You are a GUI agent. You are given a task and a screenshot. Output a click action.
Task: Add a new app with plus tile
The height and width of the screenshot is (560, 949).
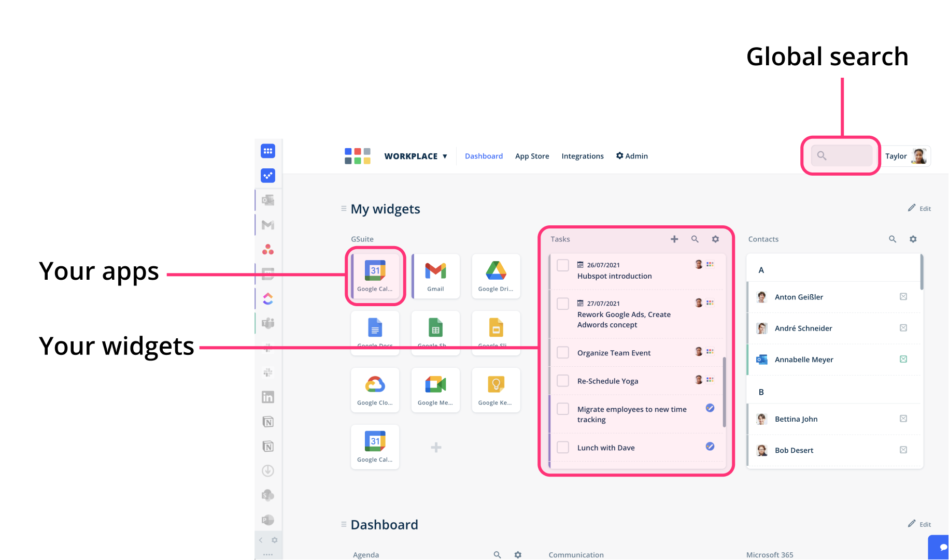436,447
